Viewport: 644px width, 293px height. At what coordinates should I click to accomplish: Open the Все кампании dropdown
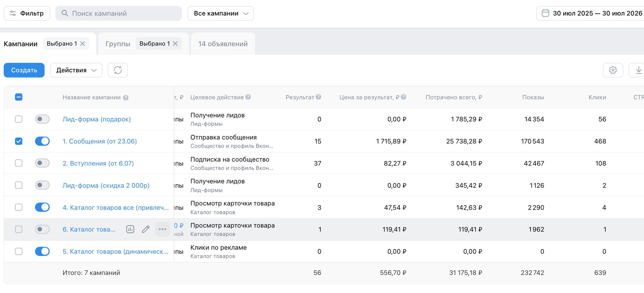click(x=221, y=13)
